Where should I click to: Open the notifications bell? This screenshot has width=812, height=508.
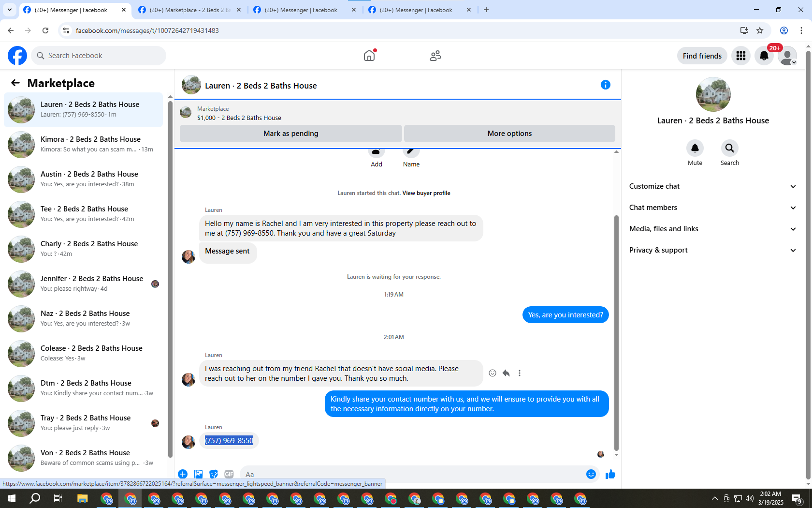coord(764,56)
